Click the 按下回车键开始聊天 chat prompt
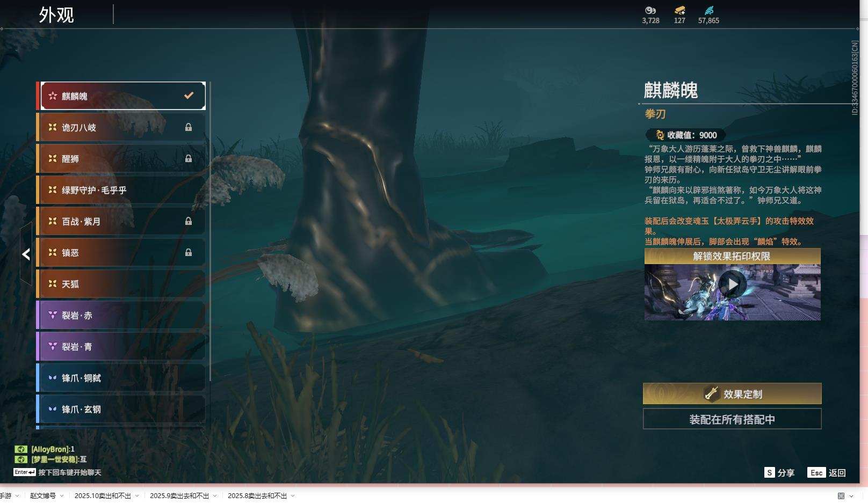Image resolution: width=868 pixels, height=504 pixels. pos(70,472)
